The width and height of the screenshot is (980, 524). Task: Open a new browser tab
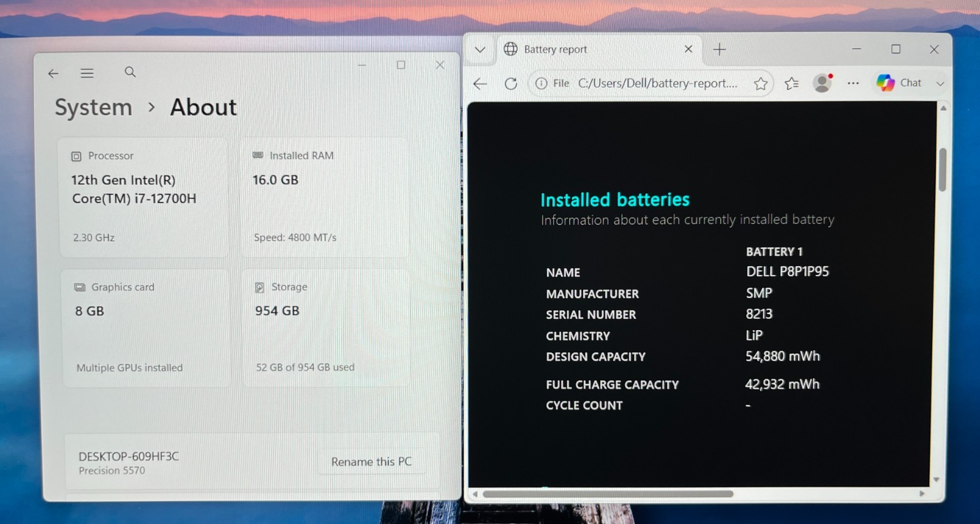coord(720,49)
